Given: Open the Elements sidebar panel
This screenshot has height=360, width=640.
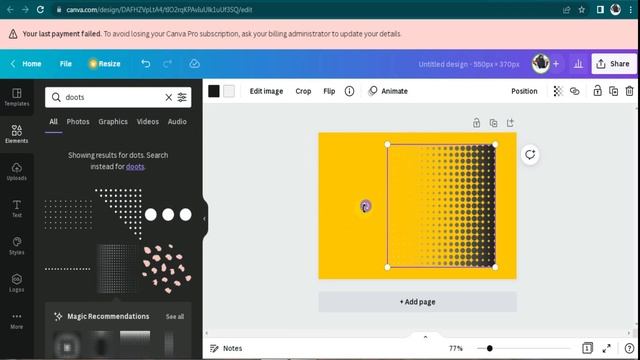Looking at the screenshot, I should pyautogui.click(x=17, y=134).
